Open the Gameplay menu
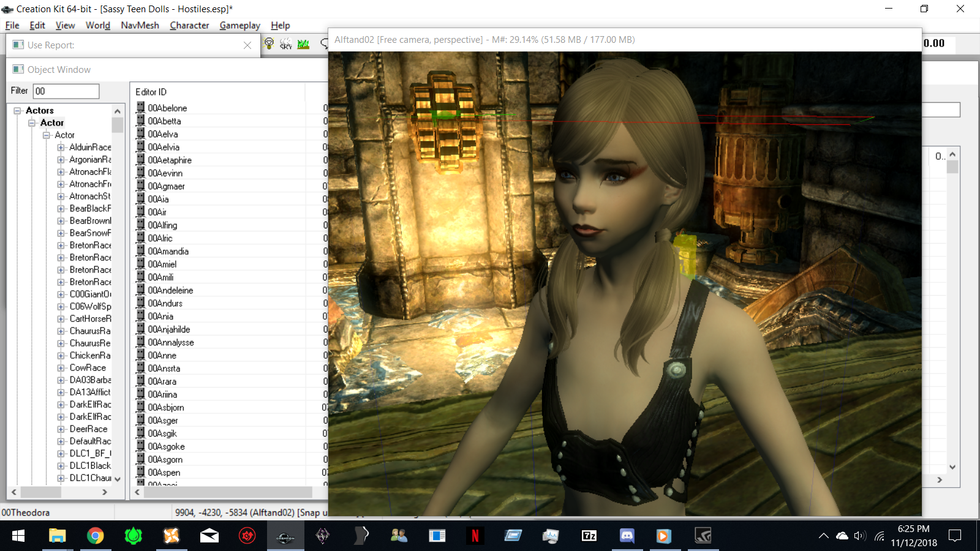This screenshot has height=551, width=980. [239, 26]
